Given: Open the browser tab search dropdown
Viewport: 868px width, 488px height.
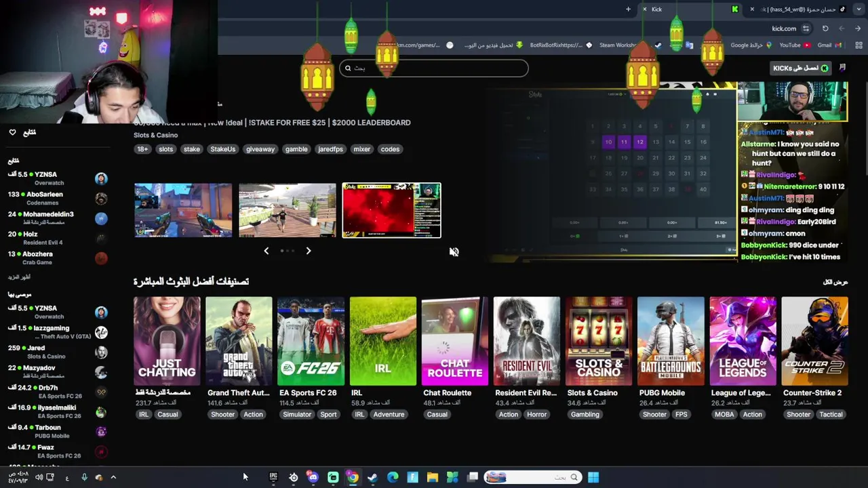Looking at the screenshot, I should pyautogui.click(x=857, y=9).
